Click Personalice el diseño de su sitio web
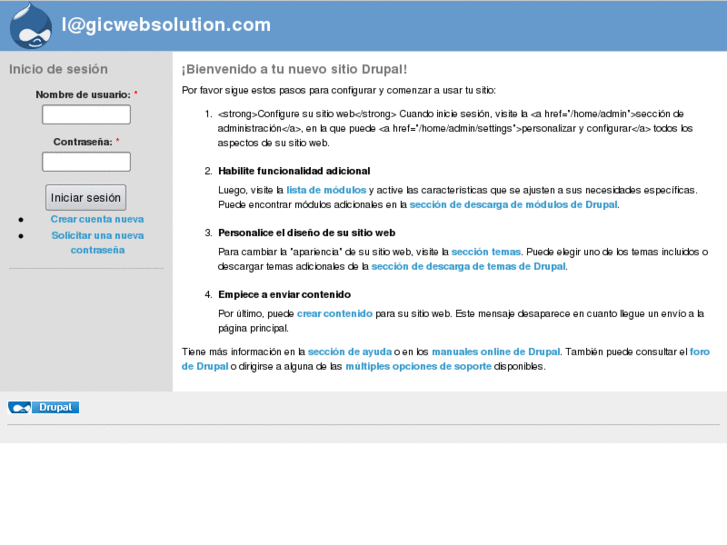Image resolution: width=727 pixels, height=545 pixels. (x=306, y=233)
